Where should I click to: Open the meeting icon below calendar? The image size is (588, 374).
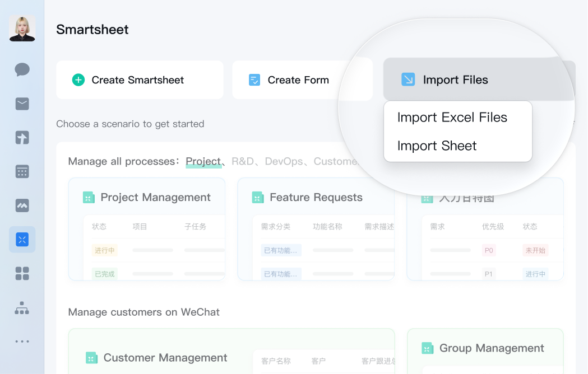pos(22,205)
